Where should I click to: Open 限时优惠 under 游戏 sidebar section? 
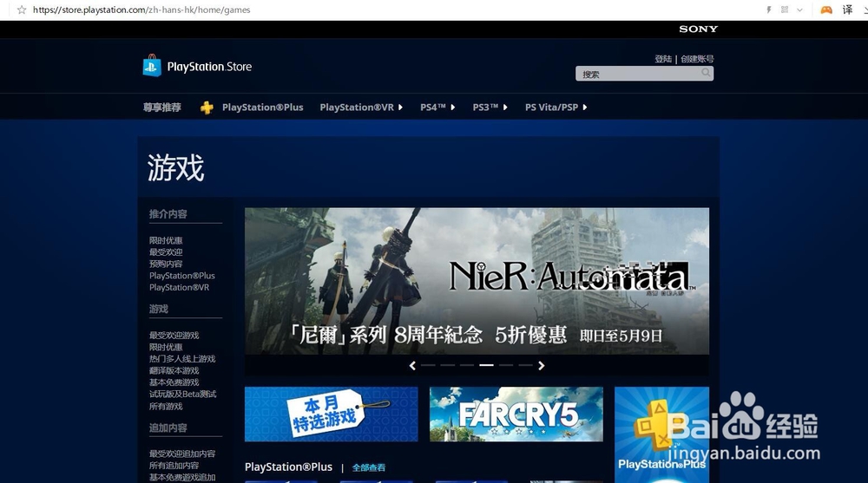point(166,347)
